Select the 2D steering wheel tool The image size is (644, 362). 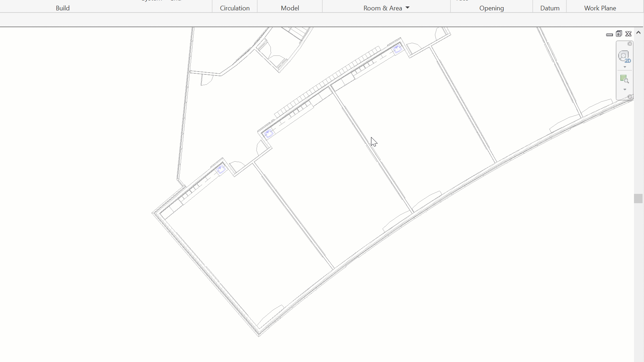[624, 56]
